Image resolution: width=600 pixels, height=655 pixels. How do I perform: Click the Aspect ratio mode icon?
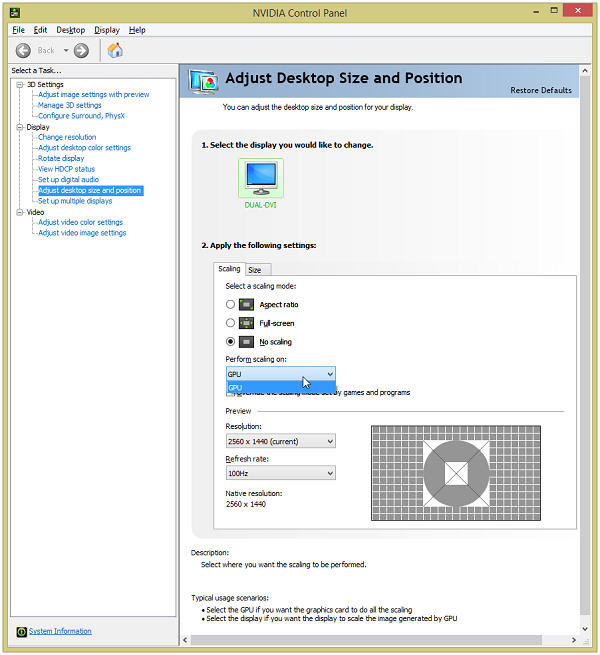[246, 305]
